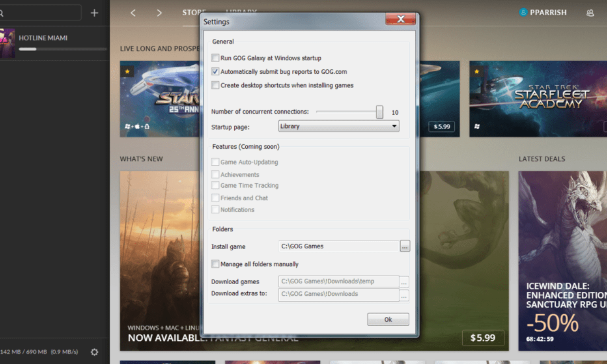Enable Run GOG Galaxy at Windows startup
Screen dimensions: 607x364
(215, 58)
